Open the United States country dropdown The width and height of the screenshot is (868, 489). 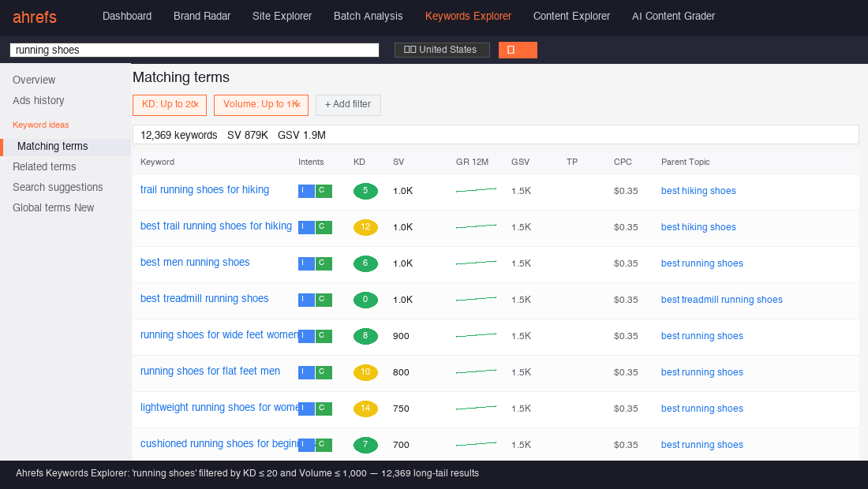pyautogui.click(x=442, y=50)
